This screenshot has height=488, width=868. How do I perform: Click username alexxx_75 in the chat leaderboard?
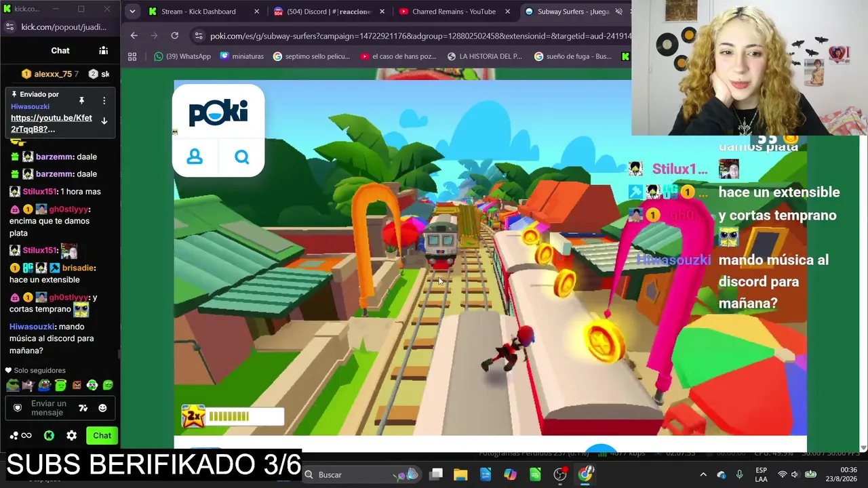click(x=53, y=74)
